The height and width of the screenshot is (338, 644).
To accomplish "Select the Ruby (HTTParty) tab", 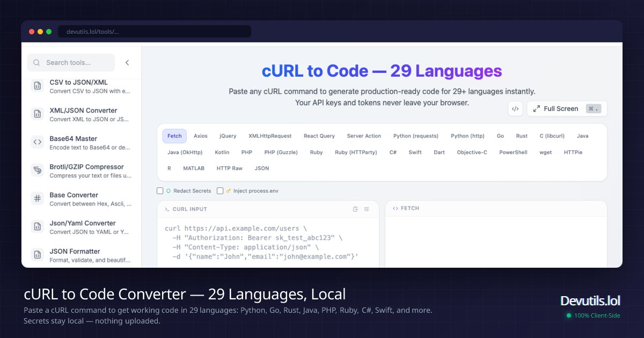I will [x=356, y=152].
